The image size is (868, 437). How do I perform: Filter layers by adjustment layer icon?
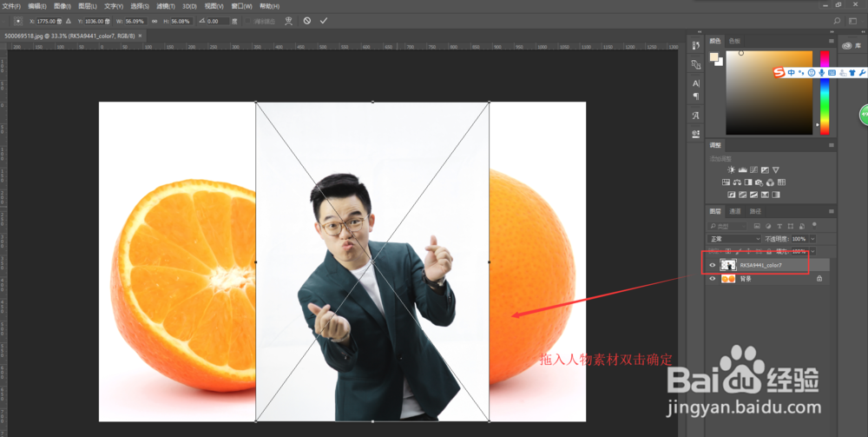coord(768,226)
